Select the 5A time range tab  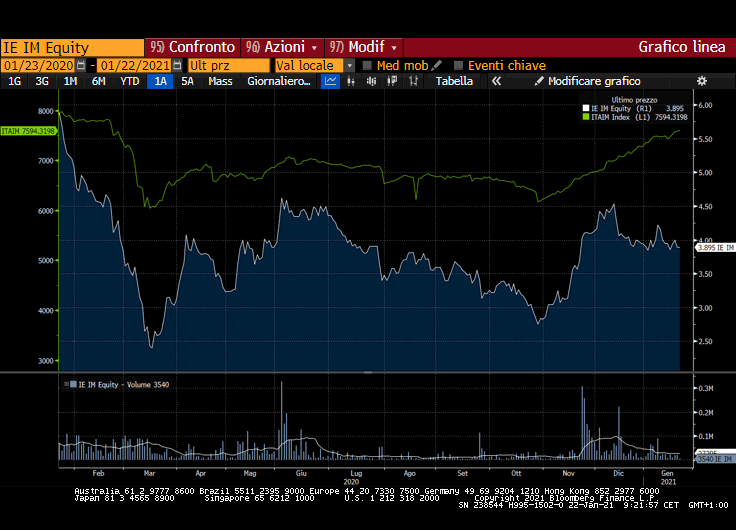[x=187, y=81]
